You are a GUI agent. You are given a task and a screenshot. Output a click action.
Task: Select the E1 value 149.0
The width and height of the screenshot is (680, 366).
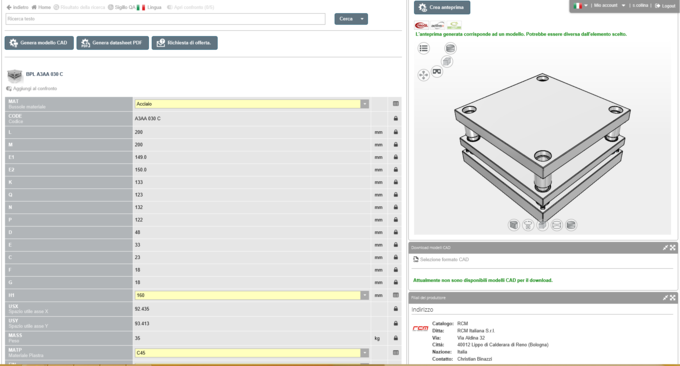point(141,157)
